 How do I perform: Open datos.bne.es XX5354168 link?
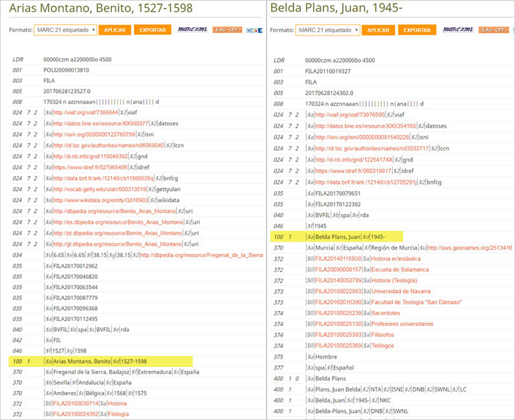coord(366,126)
